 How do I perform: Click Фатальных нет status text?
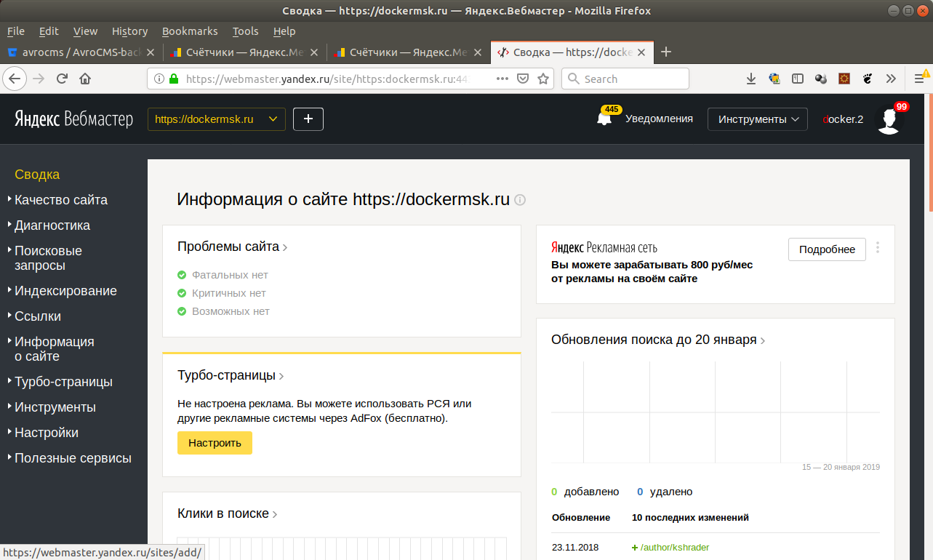(x=230, y=275)
